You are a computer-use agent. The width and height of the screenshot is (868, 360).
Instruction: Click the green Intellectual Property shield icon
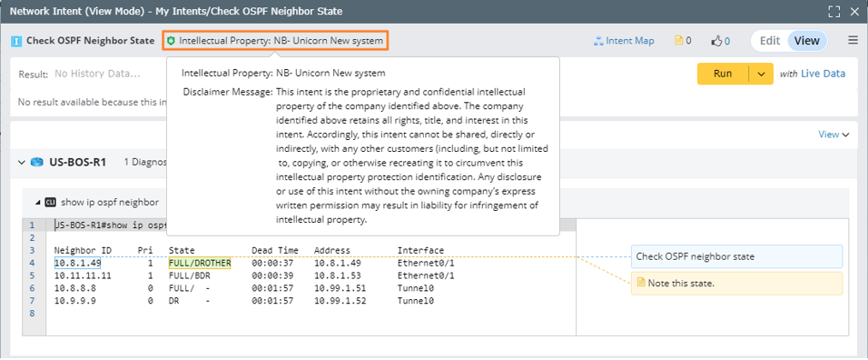(x=171, y=41)
